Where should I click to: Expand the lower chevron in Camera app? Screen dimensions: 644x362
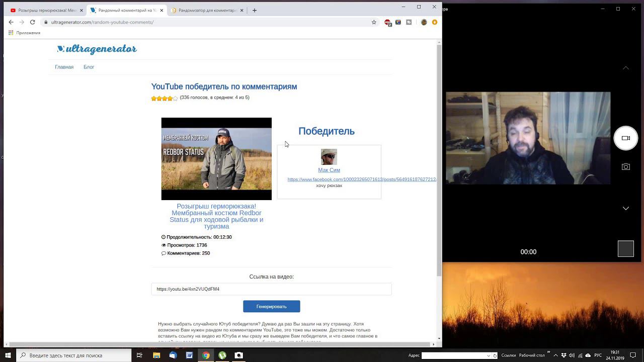(x=626, y=208)
